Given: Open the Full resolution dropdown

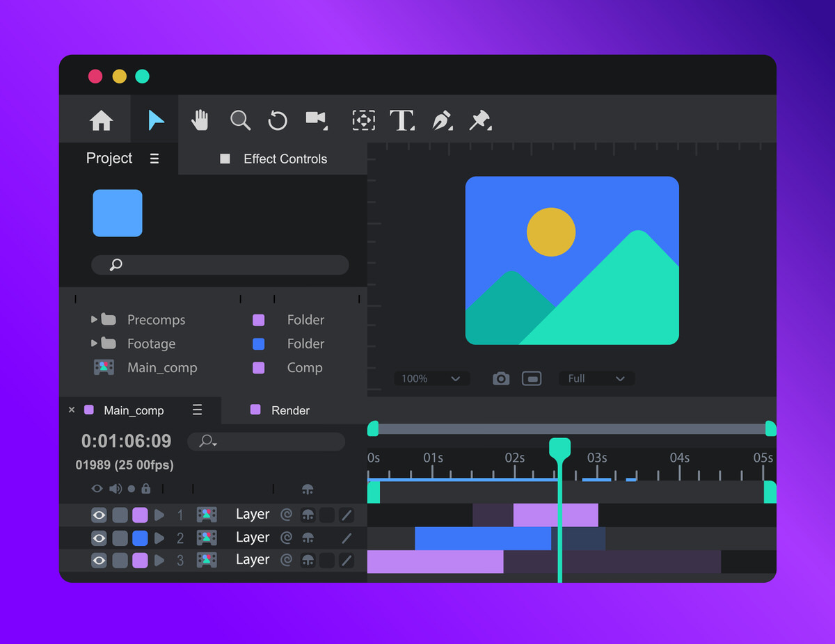Looking at the screenshot, I should [x=596, y=378].
